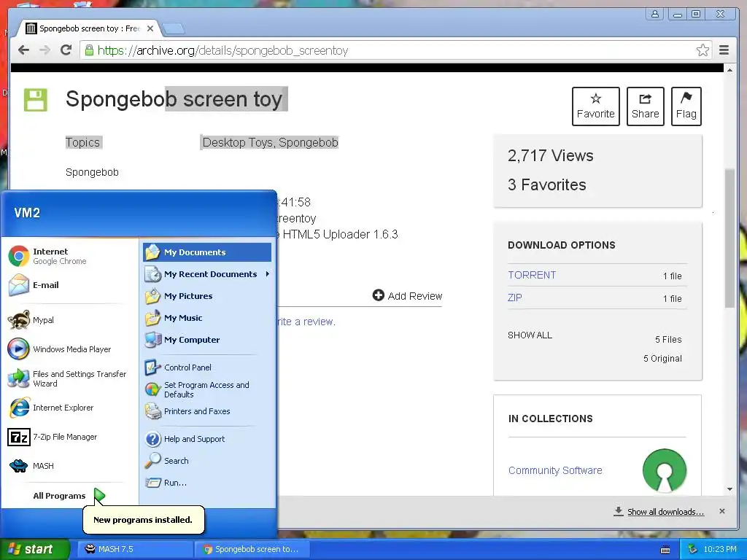Switch to MASH 7.5 taskbar window
The width and height of the screenshot is (747, 560).
pyautogui.click(x=135, y=549)
